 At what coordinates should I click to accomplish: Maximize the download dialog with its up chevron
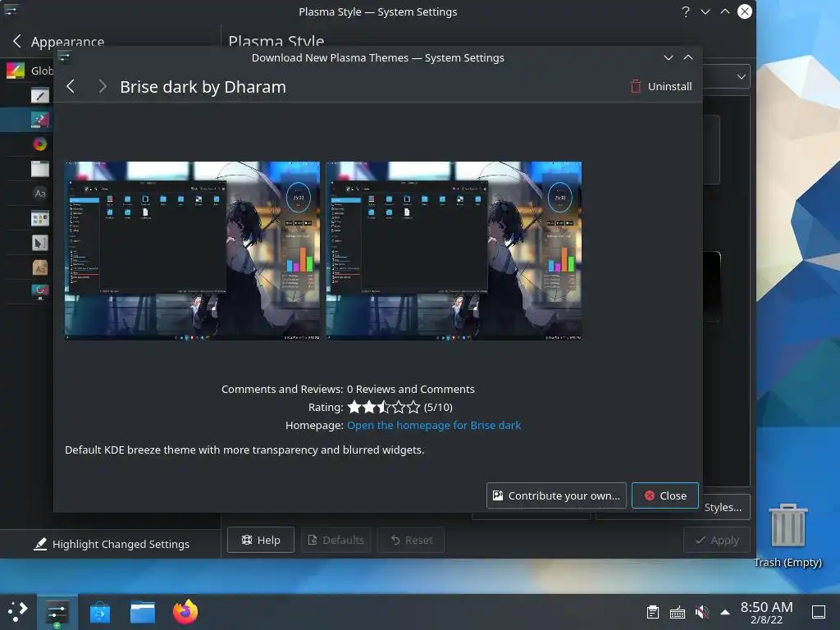point(688,57)
